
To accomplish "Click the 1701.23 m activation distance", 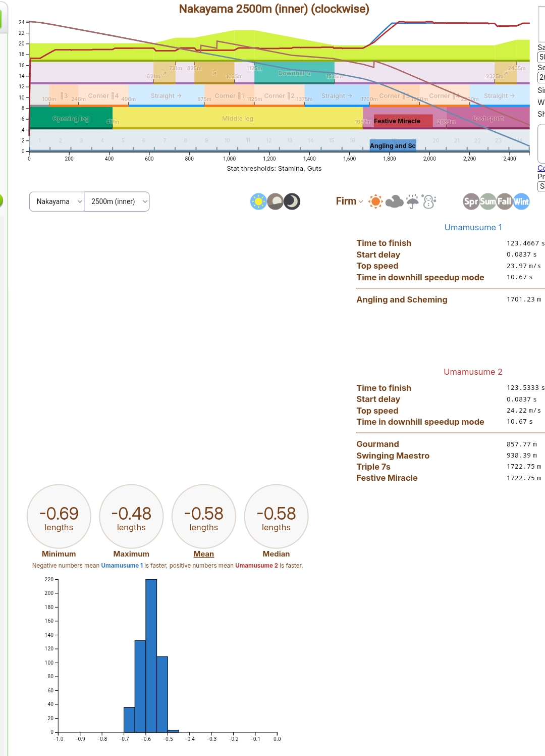I will tap(524, 299).
